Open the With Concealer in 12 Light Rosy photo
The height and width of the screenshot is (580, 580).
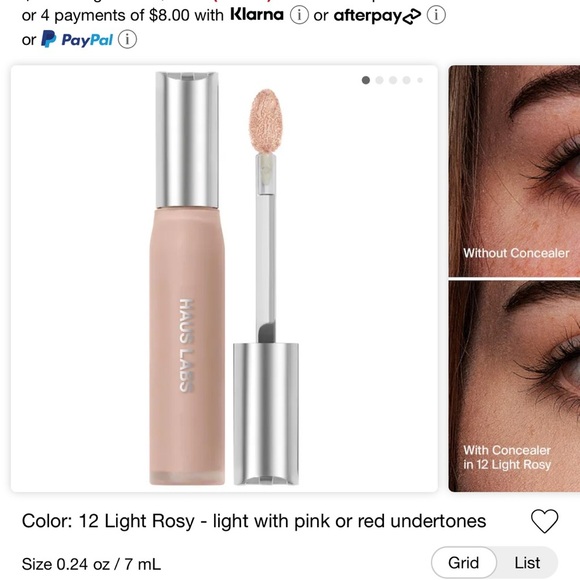coord(514,386)
